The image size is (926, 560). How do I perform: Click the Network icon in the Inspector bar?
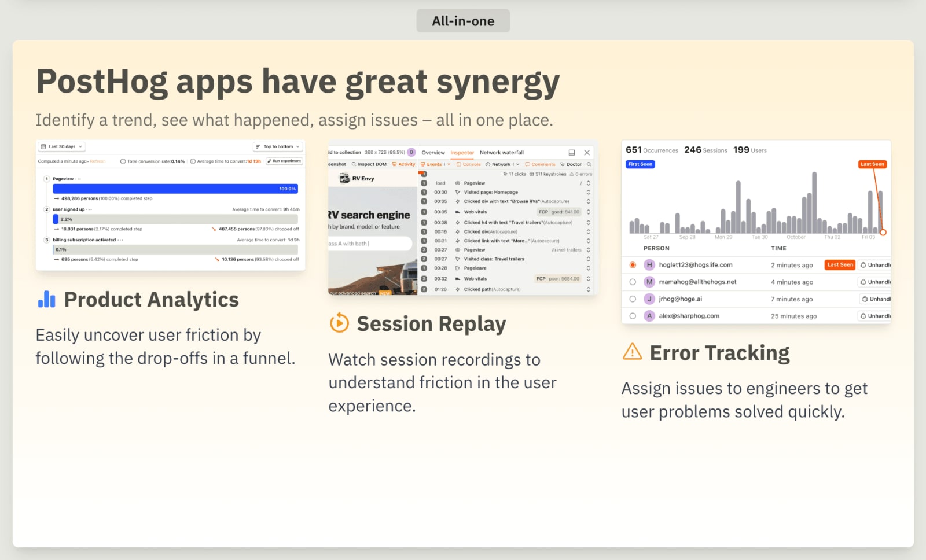[x=488, y=164]
